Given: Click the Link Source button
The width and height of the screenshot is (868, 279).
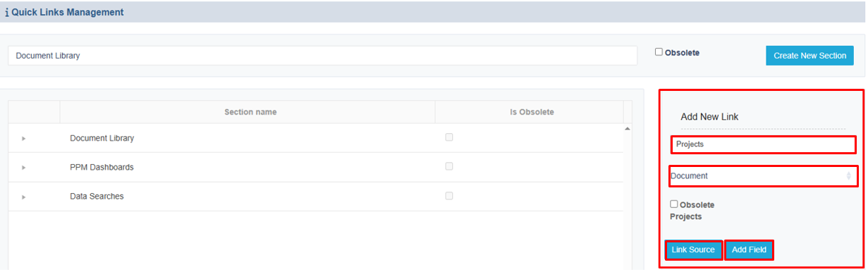Looking at the screenshot, I should [693, 250].
